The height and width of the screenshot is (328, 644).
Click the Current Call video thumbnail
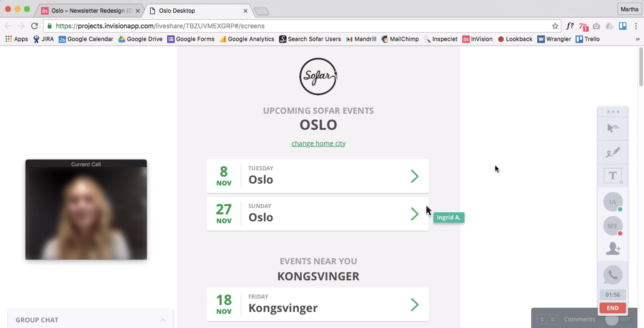[x=86, y=212]
